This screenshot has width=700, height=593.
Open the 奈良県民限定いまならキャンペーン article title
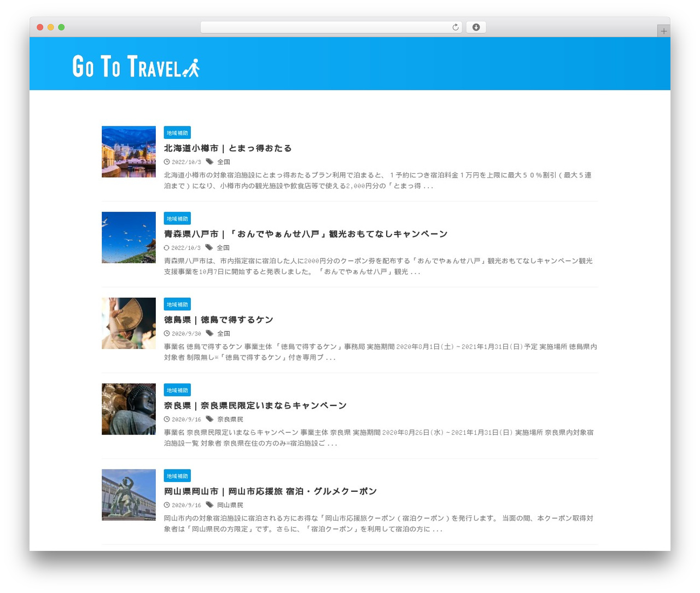(255, 406)
